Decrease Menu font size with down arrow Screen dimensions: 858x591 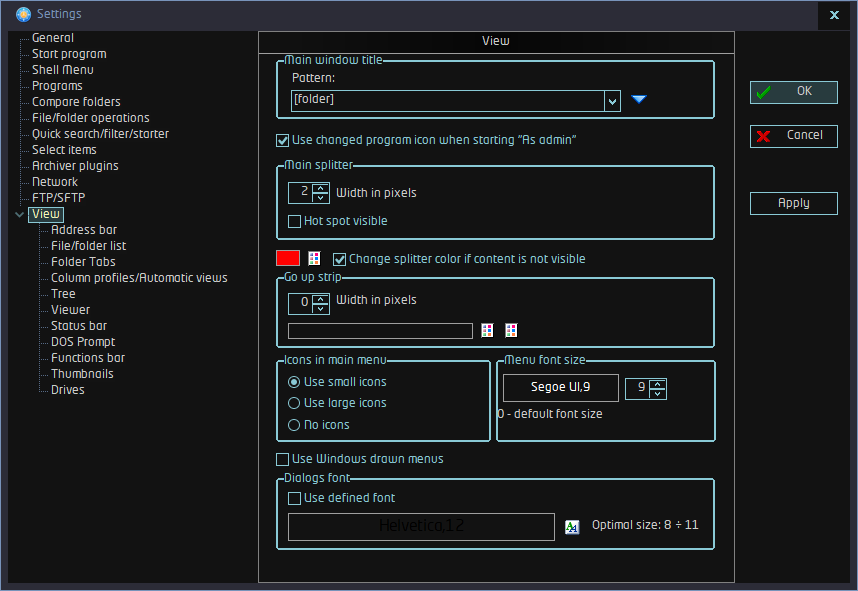pos(657,394)
